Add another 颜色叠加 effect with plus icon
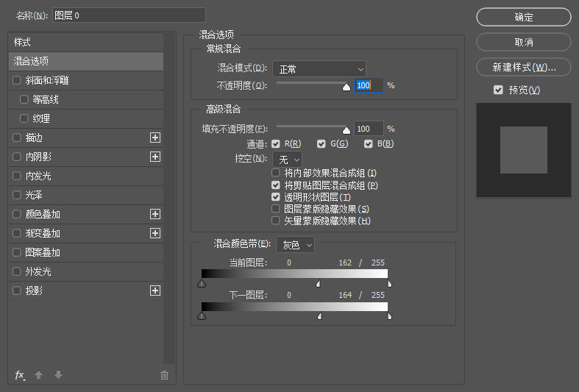The image size is (579, 392). point(155,214)
